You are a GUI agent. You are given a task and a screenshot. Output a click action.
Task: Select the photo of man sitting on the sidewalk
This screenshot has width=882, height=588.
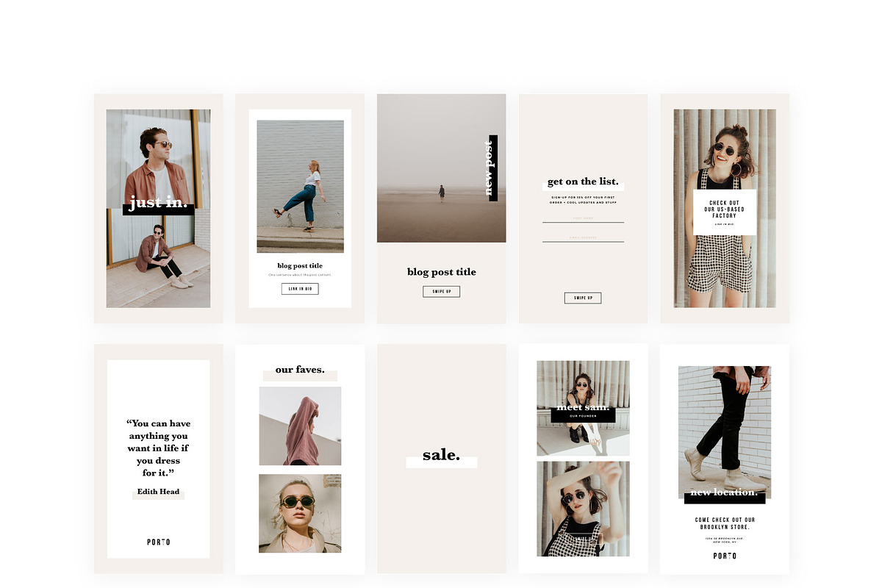pos(158,257)
